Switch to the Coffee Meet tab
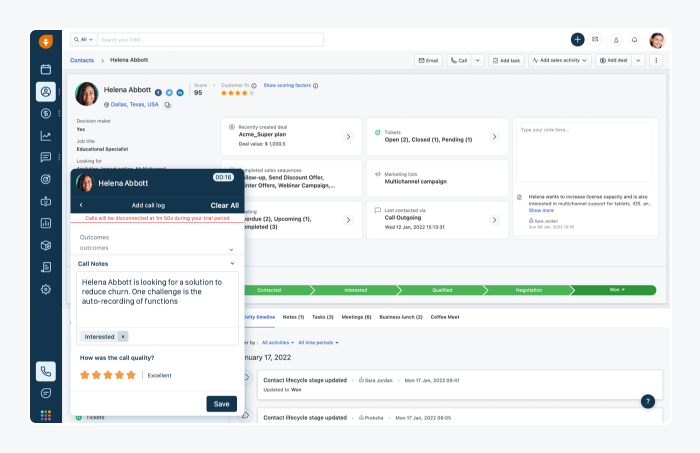The width and height of the screenshot is (700, 453). tap(445, 317)
